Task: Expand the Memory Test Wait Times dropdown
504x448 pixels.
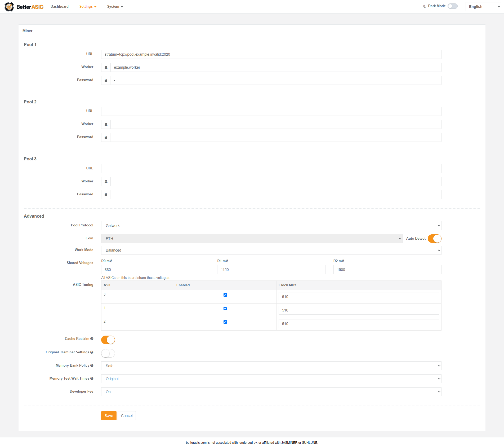Action: coord(271,379)
